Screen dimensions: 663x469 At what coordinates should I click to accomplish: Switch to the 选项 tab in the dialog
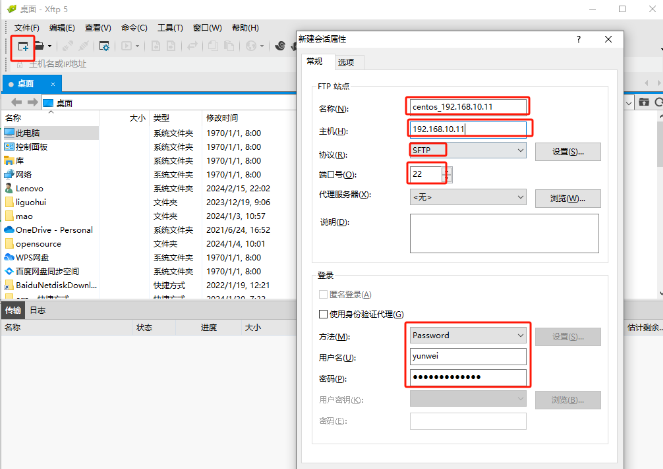pyautogui.click(x=346, y=62)
